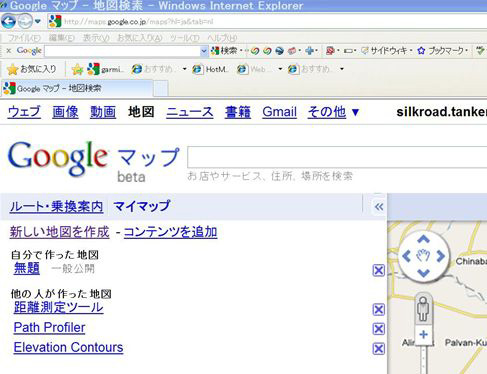Open the ニュース link in top navigation

[x=190, y=112]
